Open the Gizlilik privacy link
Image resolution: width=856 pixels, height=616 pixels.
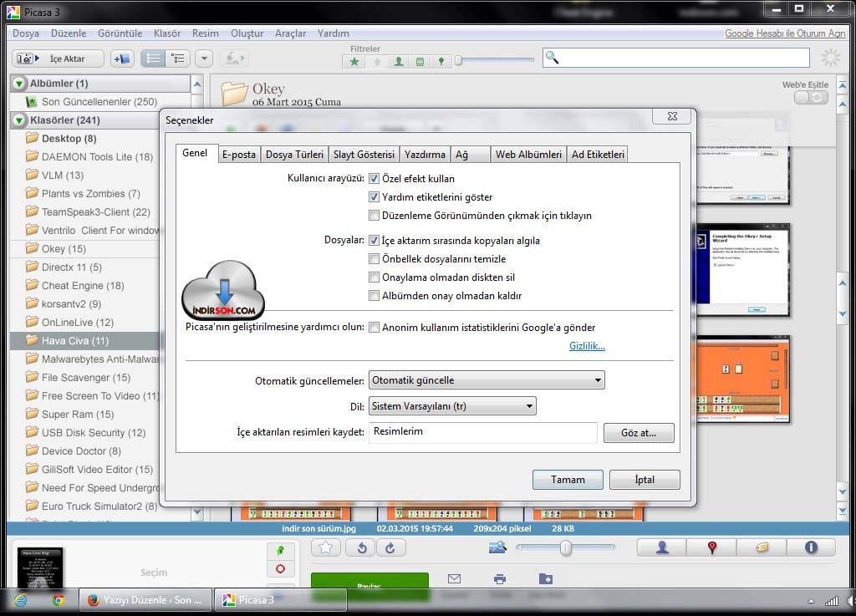point(587,346)
